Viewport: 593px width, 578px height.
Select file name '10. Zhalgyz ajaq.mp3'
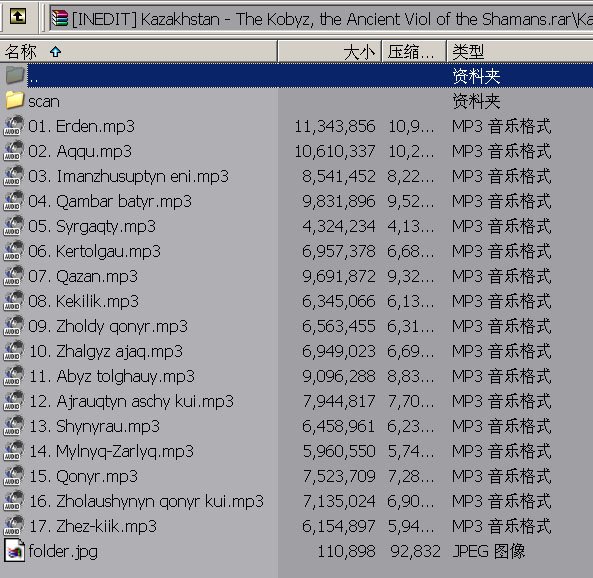coord(106,351)
